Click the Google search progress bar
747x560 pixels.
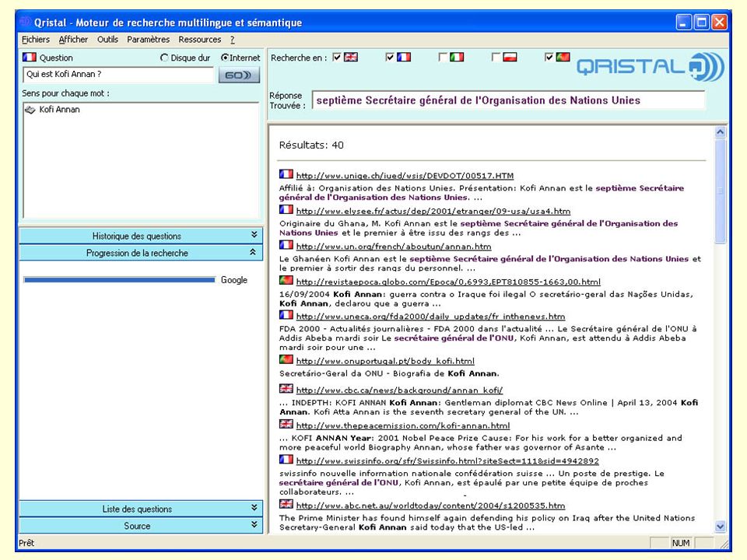click(x=119, y=280)
